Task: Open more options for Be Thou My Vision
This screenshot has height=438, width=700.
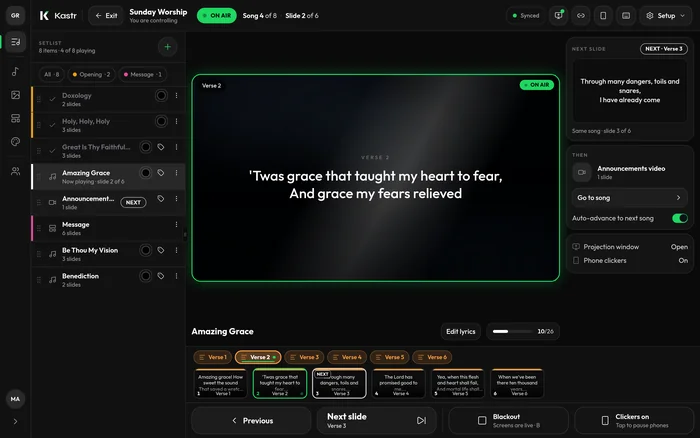Action: 176,250
